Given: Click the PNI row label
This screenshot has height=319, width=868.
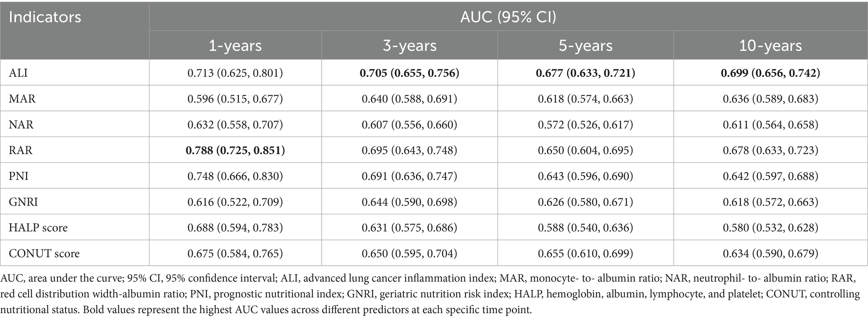Looking at the screenshot, I should pyautogui.click(x=19, y=176).
